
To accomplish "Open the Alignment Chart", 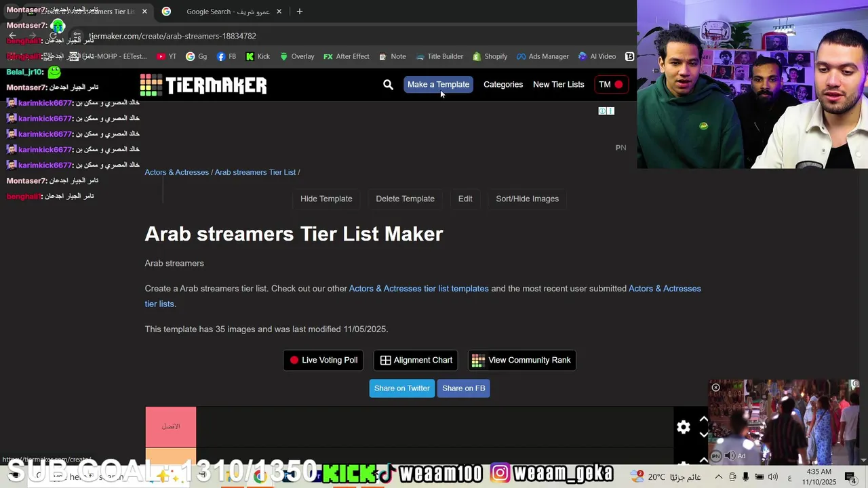I will [x=416, y=360].
